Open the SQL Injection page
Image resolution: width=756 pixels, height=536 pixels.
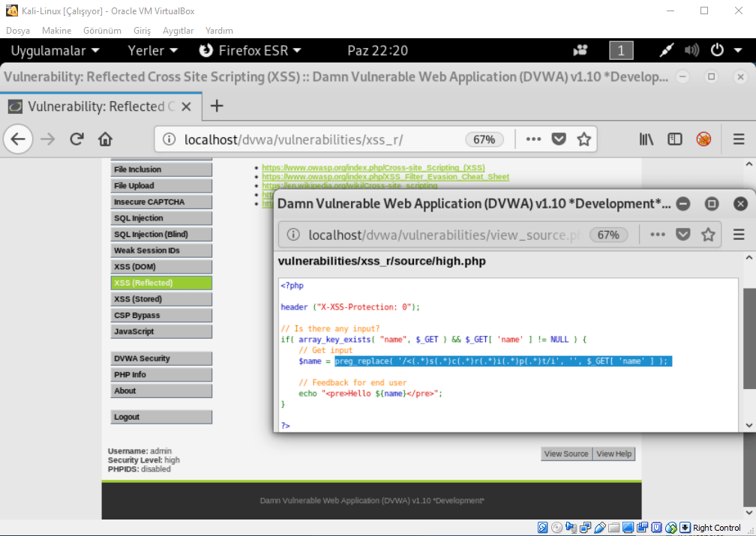click(161, 218)
